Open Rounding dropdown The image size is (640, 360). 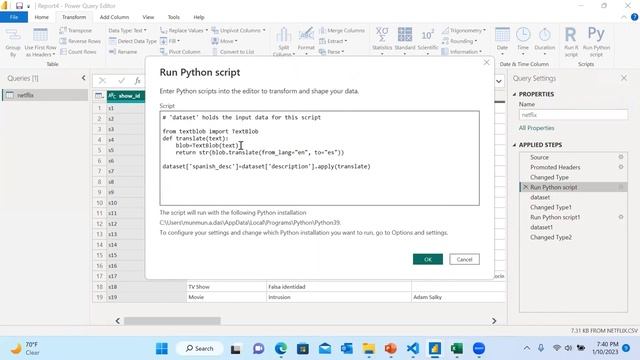point(459,41)
